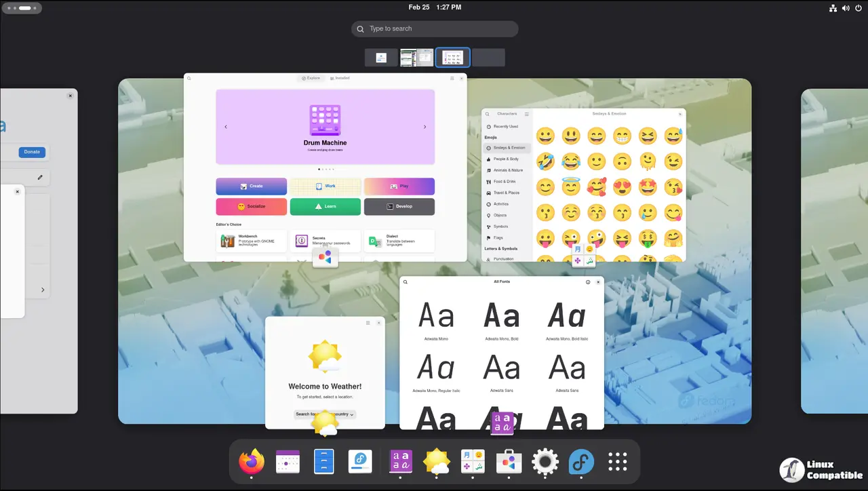Screen dimensions: 868x491
Task: Open Settings gear in the dock
Action: click(545, 462)
